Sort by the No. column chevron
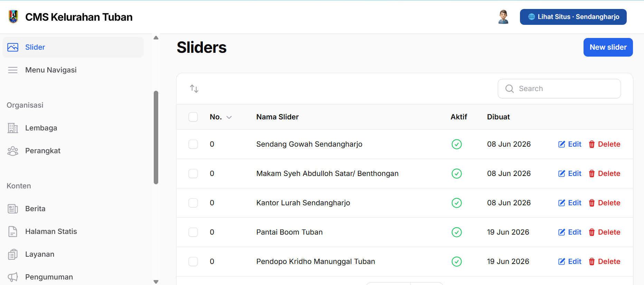 pyautogui.click(x=229, y=117)
